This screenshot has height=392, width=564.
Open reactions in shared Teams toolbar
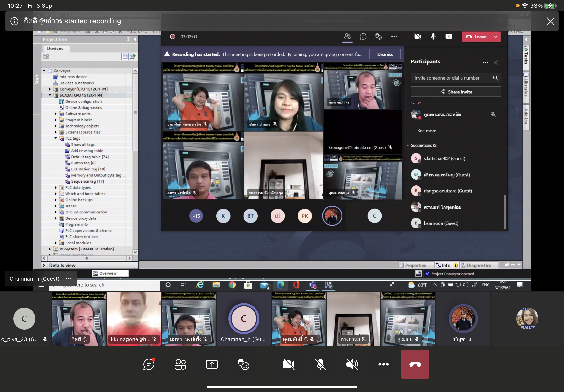tap(378, 37)
